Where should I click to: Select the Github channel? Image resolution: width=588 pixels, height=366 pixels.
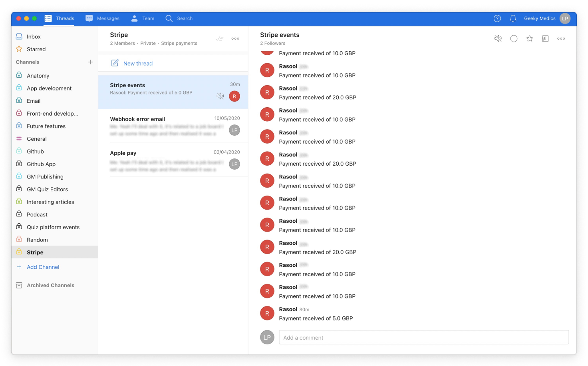(55, 152)
